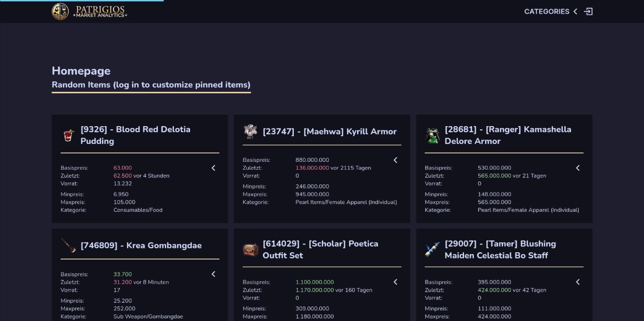Click the blue progress bar at the top

pyautogui.click(x=82, y=1)
